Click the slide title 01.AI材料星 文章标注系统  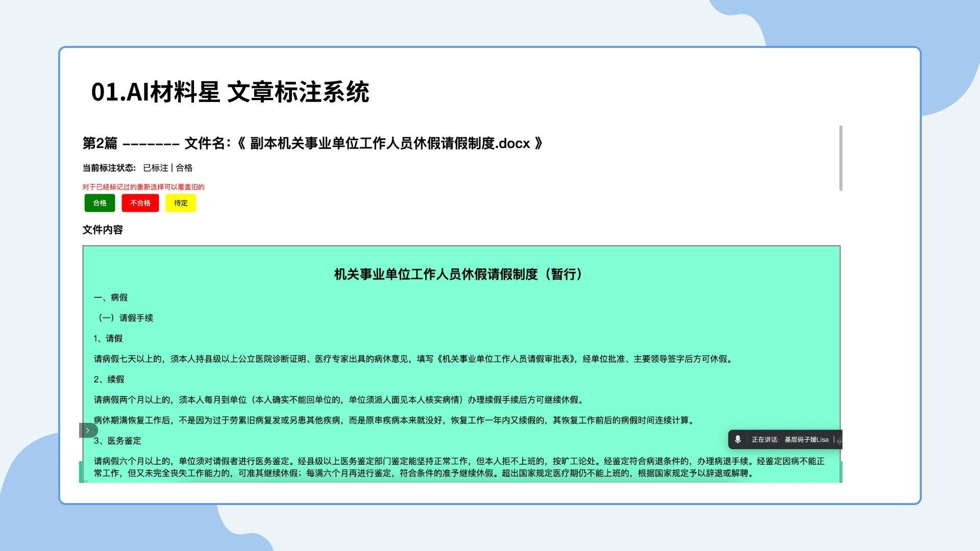[230, 92]
